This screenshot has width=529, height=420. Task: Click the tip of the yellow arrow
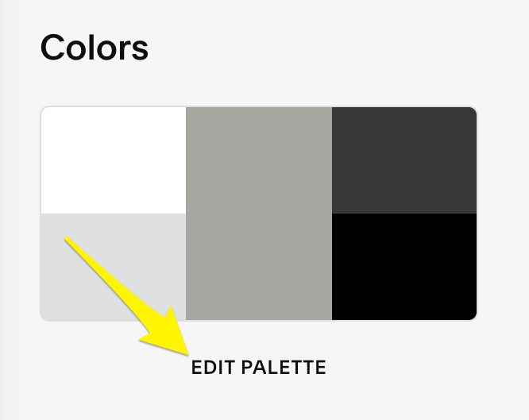coord(185,350)
